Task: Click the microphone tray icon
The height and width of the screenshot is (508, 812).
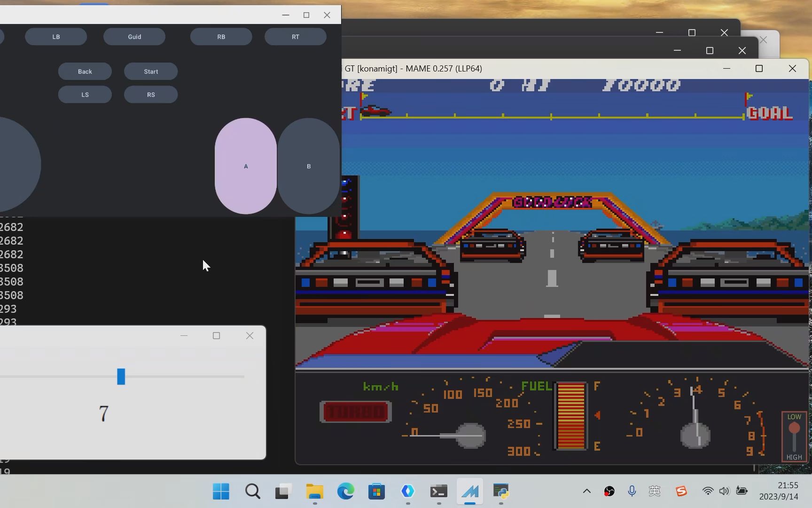Action: click(632, 491)
